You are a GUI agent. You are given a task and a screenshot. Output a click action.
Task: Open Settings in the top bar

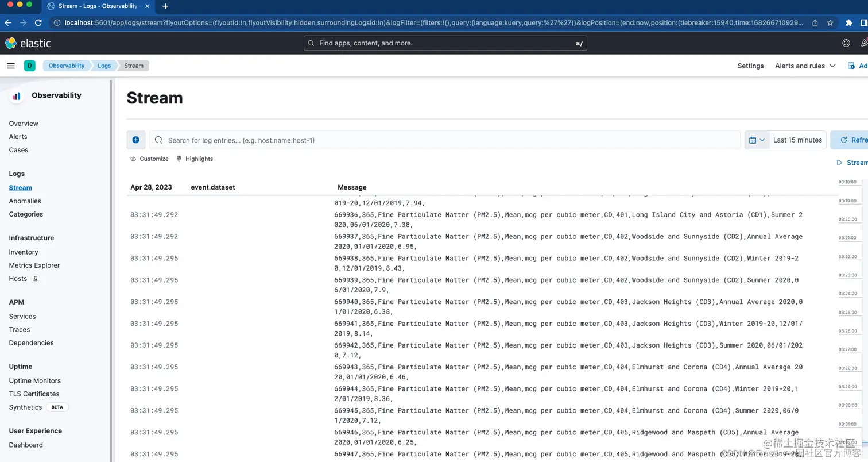750,66
